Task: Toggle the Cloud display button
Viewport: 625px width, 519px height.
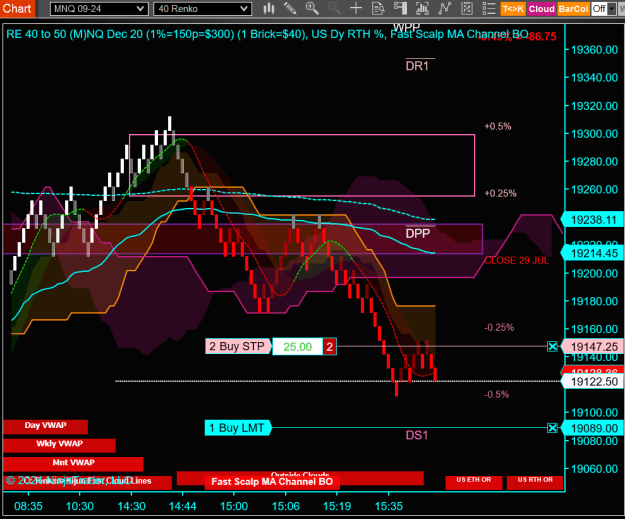Action: pos(541,9)
